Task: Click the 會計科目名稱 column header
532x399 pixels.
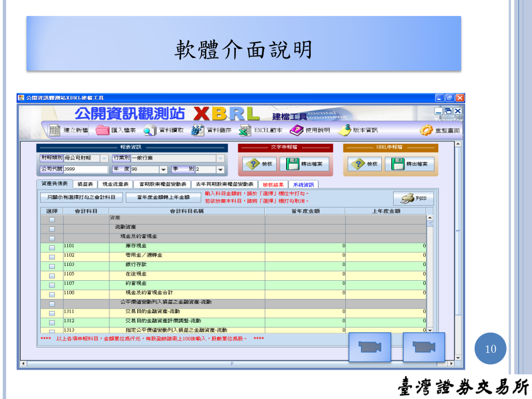Action: [187, 211]
